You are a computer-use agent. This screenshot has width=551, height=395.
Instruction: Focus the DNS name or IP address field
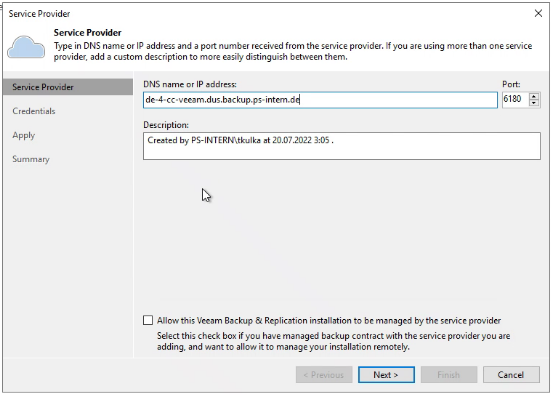click(x=320, y=100)
